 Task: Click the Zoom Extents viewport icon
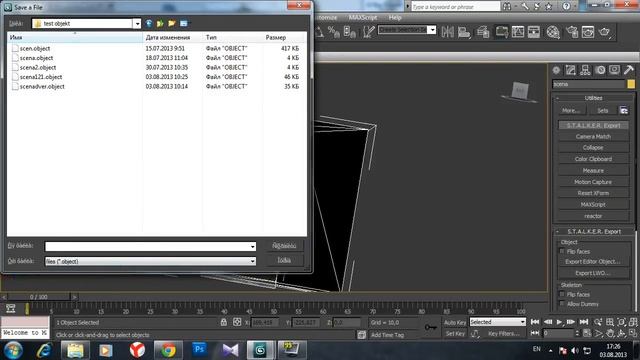(621, 322)
